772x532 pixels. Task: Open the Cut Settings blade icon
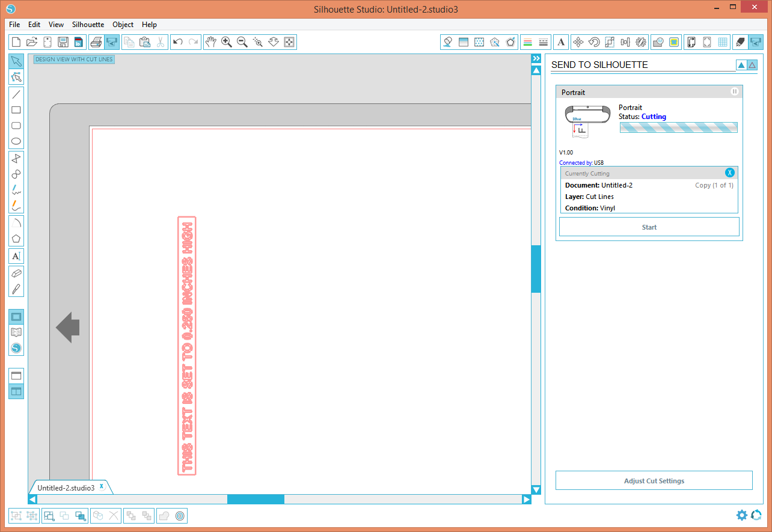tap(740, 42)
